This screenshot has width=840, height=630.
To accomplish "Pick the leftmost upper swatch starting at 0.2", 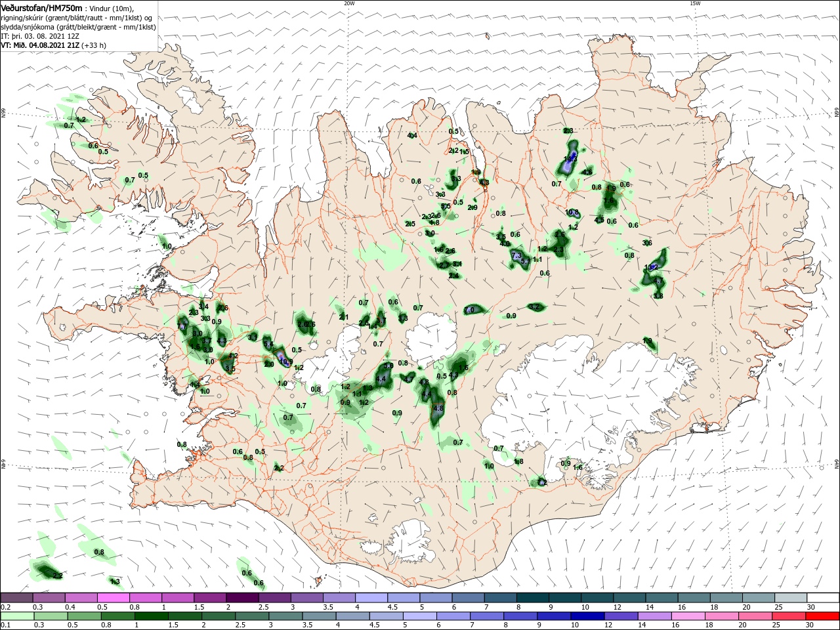I will (16, 598).
